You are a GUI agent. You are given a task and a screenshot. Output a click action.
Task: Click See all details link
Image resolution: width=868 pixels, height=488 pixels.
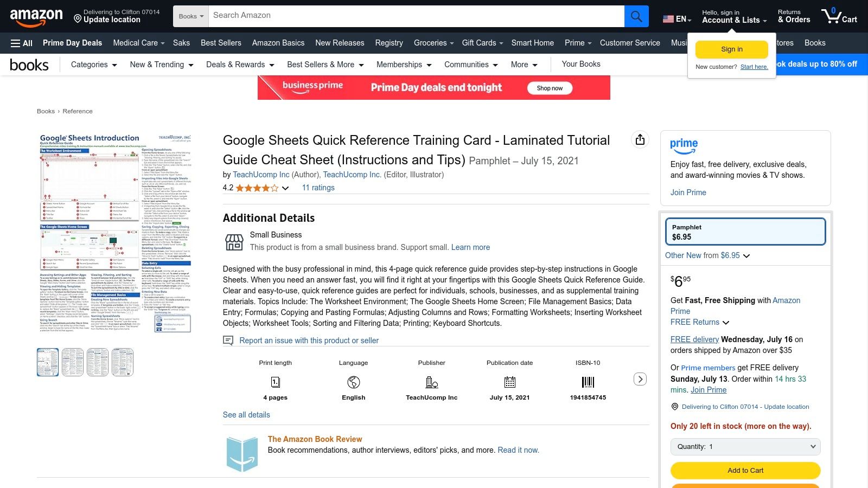point(246,415)
